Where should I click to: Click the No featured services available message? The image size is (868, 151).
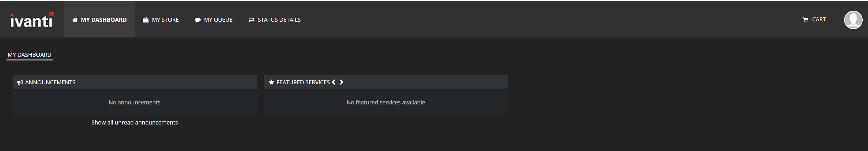tap(386, 102)
